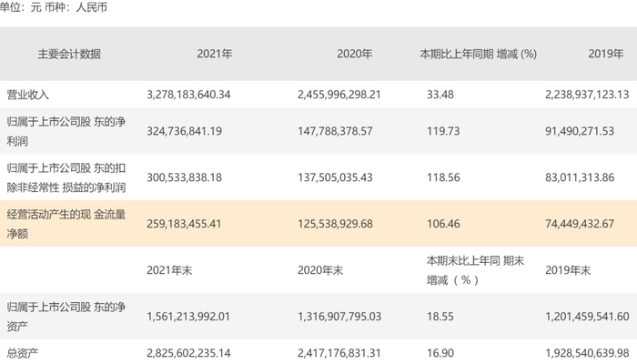This screenshot has height=364, width=637.
Task: Click the 2021年 column header
Action: coord(215,54)
